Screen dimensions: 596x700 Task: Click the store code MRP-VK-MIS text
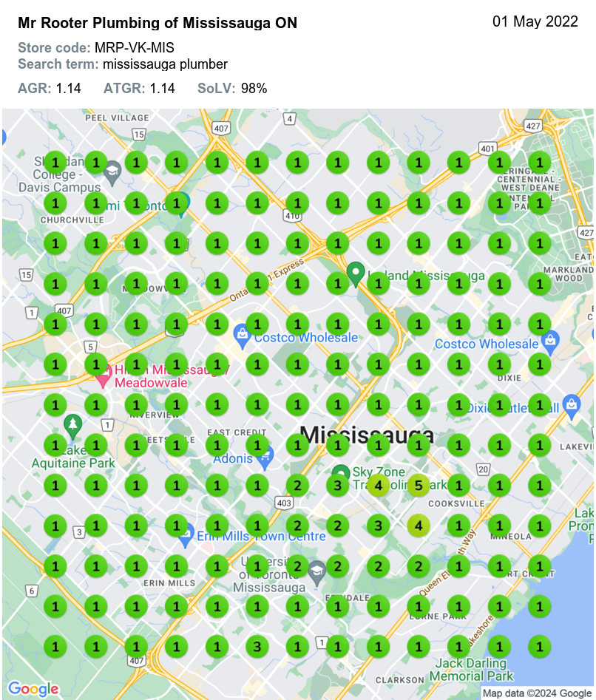[135, 47]
